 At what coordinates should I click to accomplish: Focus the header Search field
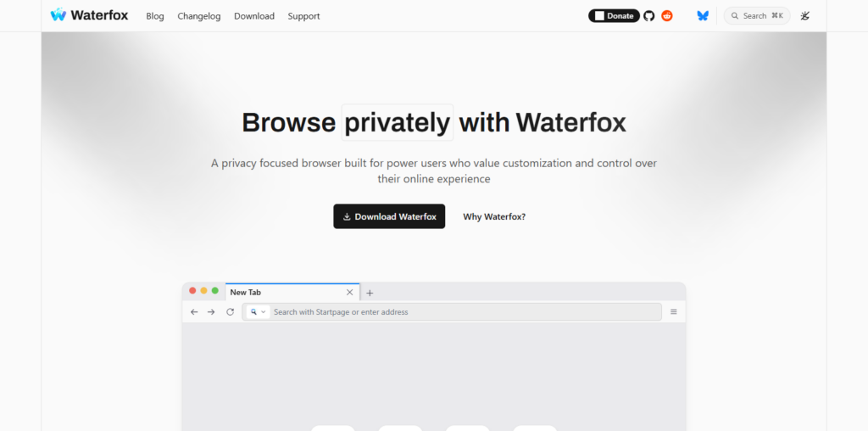pyautogui.click(x=757, y=16)
